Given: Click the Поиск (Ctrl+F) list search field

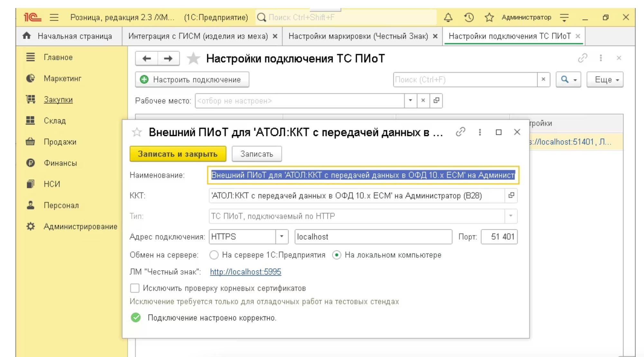Looking at the screenshot, I should click(465, 79).
